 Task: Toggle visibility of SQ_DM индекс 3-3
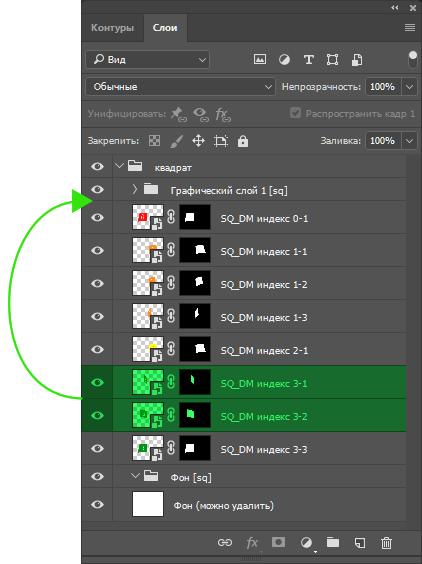coord(97,449)
